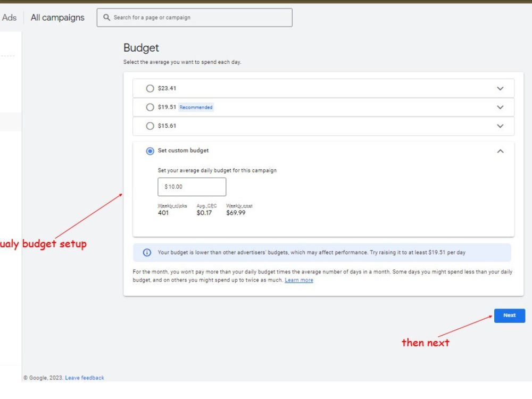Click the Weekly clicks label
Screen dimensions: 532x399
tap(172, 205)
